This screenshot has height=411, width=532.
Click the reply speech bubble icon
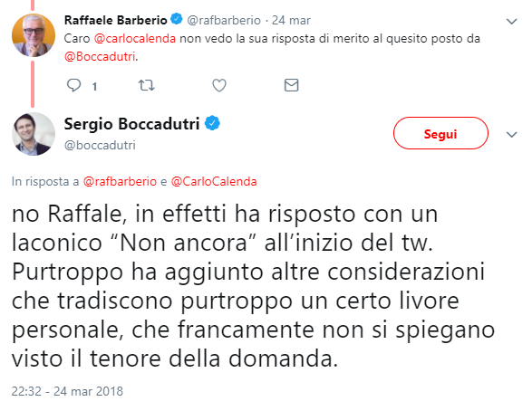point(73,85)
